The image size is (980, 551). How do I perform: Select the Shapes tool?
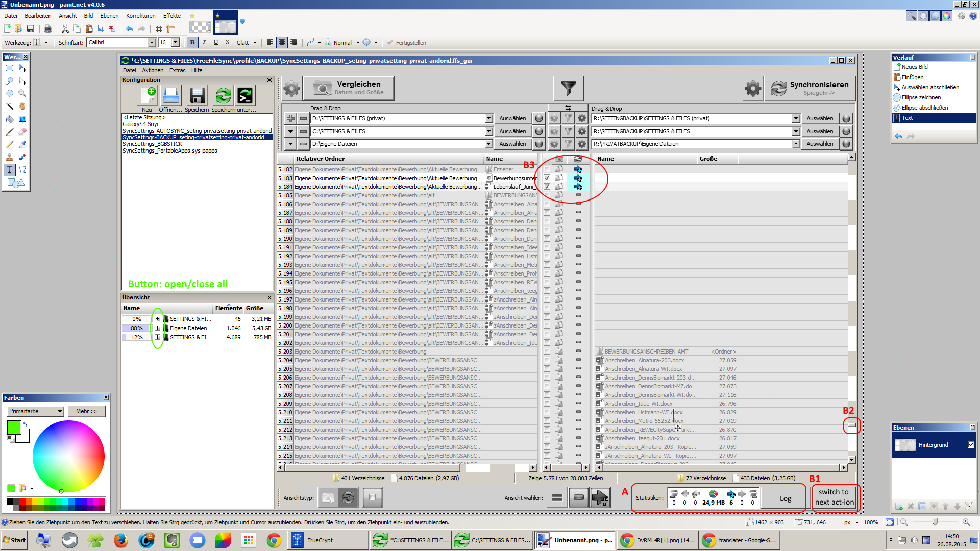15,183
